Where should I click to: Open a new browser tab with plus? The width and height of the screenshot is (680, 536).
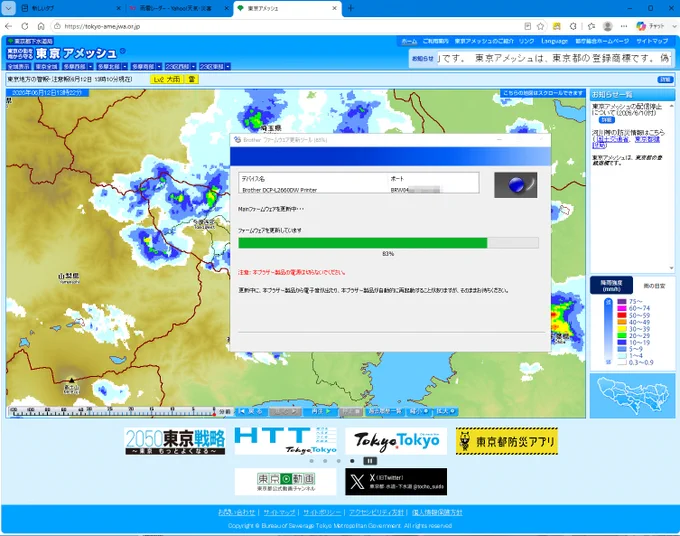(350, 8)
